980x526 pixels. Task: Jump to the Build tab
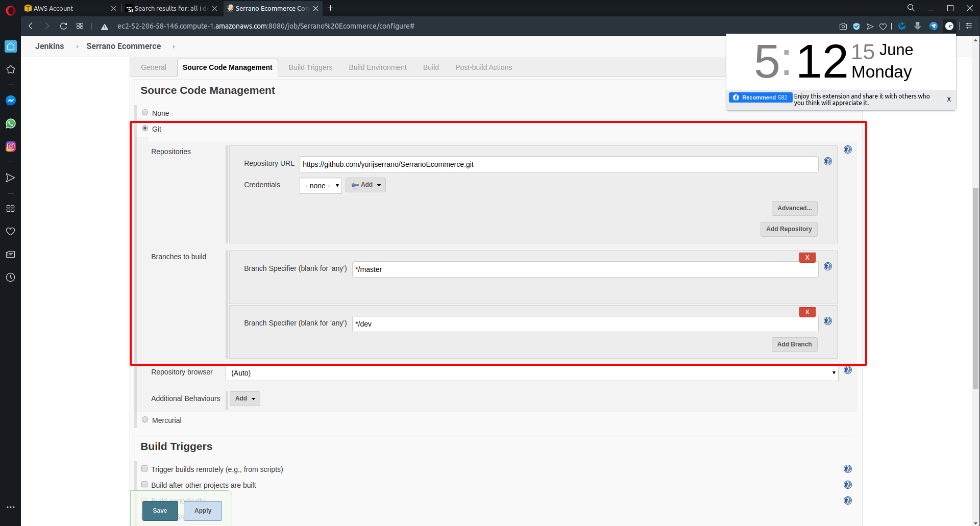[431, 67]
